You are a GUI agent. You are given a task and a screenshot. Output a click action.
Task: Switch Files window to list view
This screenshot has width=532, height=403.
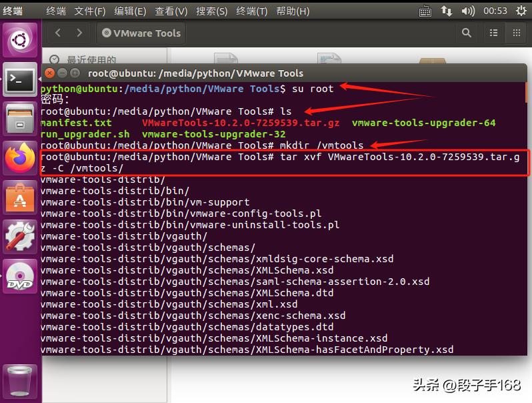pos(493,33)
